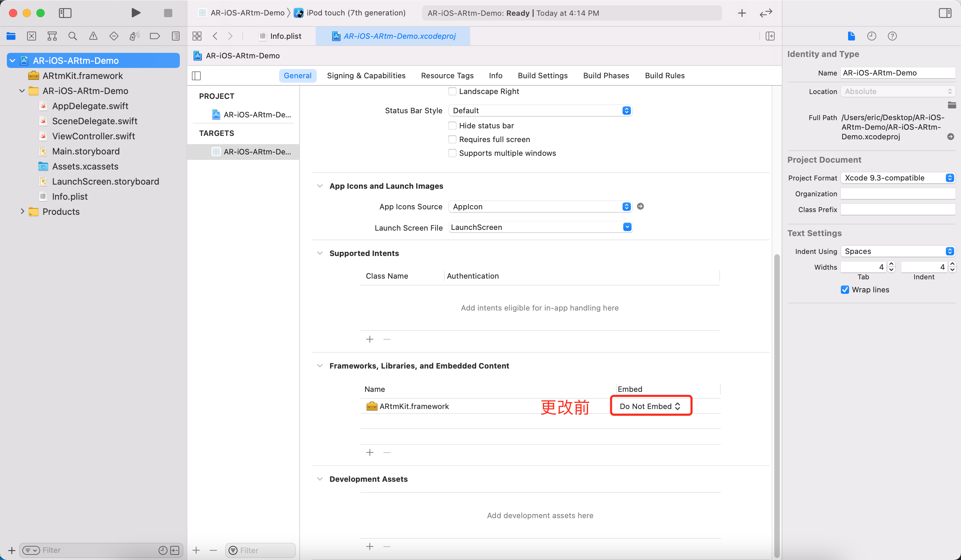961x560 pixels.
Task: Uncheck Wrap lines
Action: [845, 290]
